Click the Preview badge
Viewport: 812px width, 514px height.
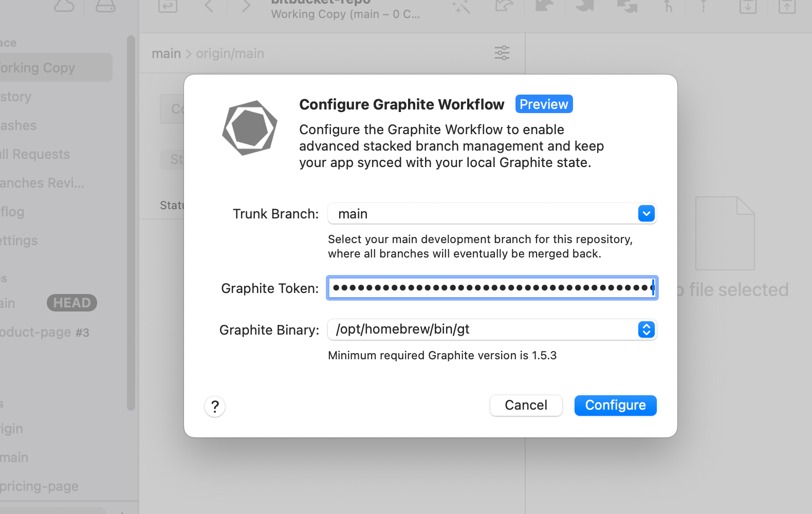544,104
